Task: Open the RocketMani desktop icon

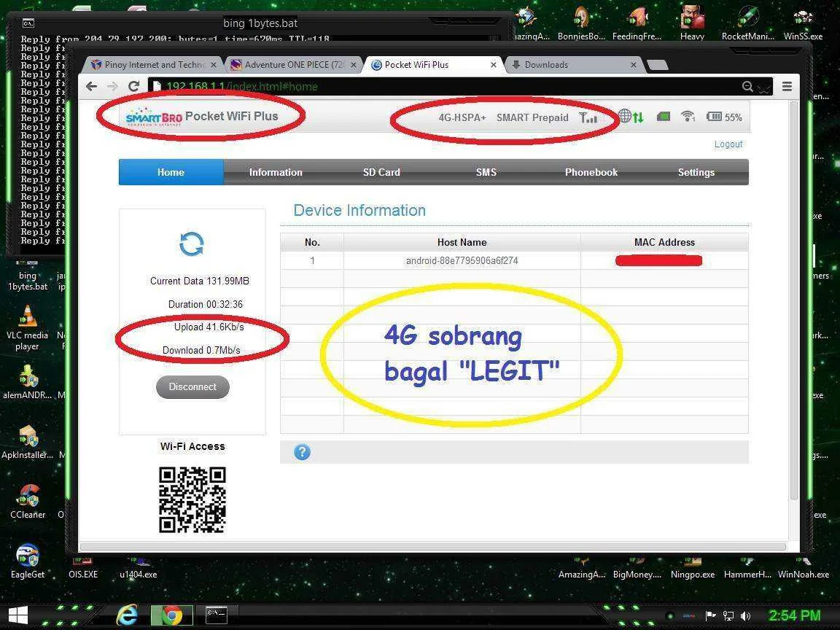Action: [748, 23]
